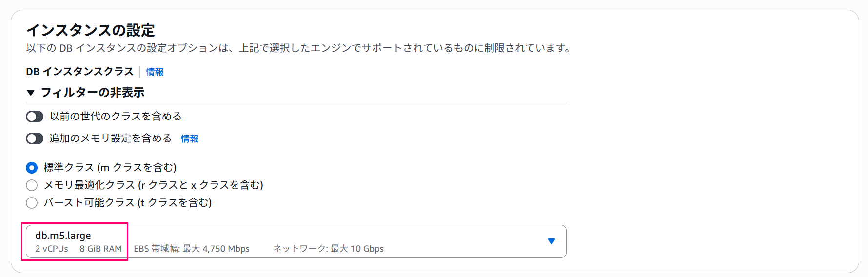The width and height of the screenshot is (868, 277).
Task: Open 情報 link next to 追加のメモリ設定
Action: (x=190, y=139)
